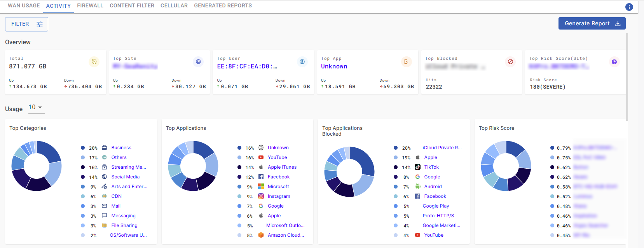Switch to the WAN USAGE tab
644x248 pixels.
coord(24,6)
